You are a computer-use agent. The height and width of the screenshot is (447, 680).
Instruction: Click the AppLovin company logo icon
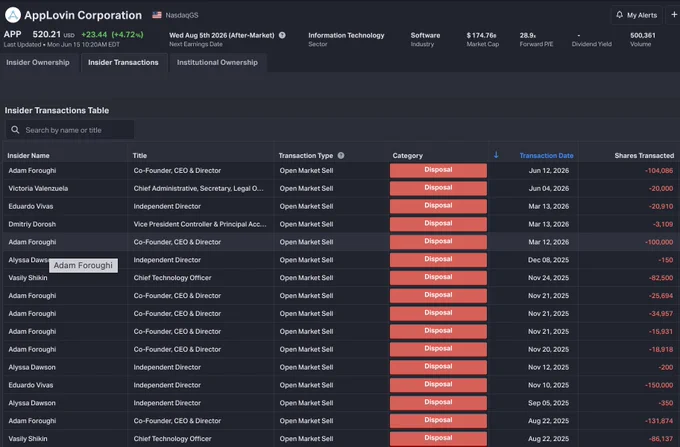click(13, 15)
